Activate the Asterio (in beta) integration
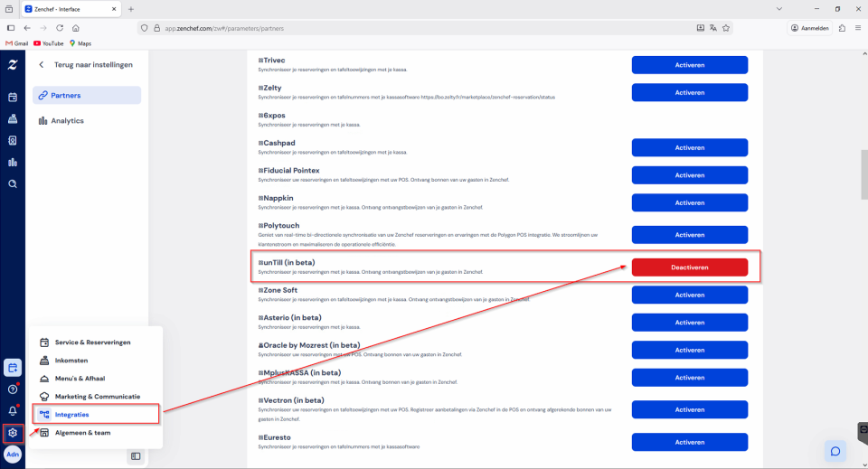Image resolution: width=868 pixels, height=469 pixels. tap(690, 323)
